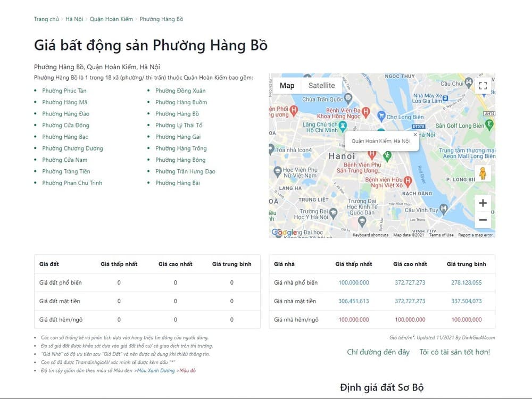Click Lăng Chủ tịch Hồ Chí Minh marker
532x399 pixels.
[343, 127]
